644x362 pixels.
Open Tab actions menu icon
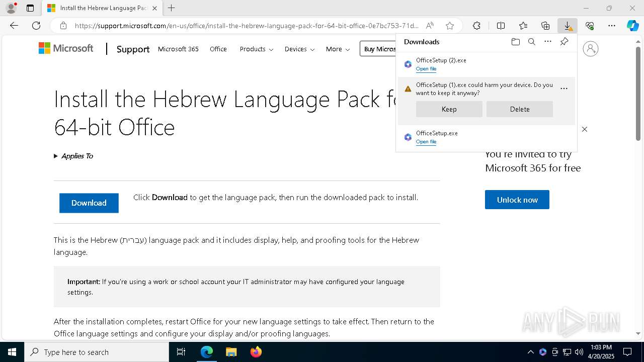tap(30, 8)
